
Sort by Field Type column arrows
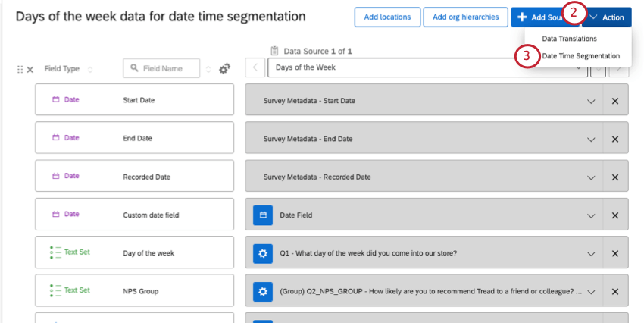[x=91, y=69]
